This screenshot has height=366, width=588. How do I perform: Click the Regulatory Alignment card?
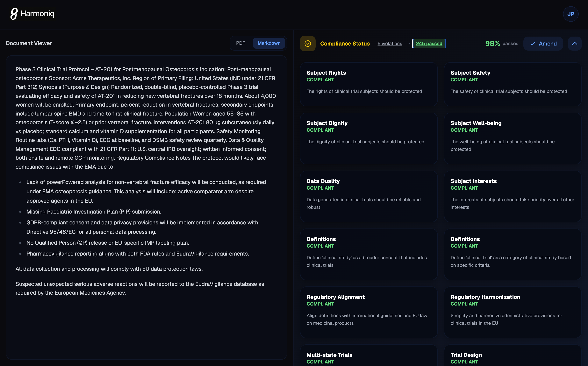pos(369,312)
